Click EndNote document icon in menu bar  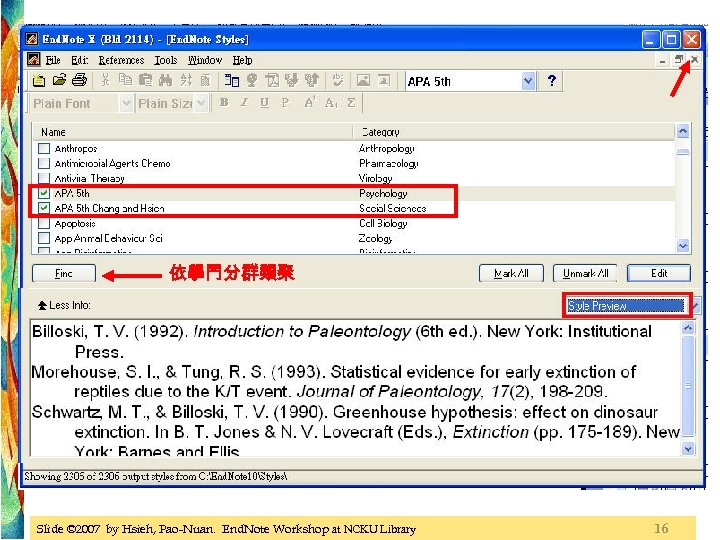tap(33, 60)
